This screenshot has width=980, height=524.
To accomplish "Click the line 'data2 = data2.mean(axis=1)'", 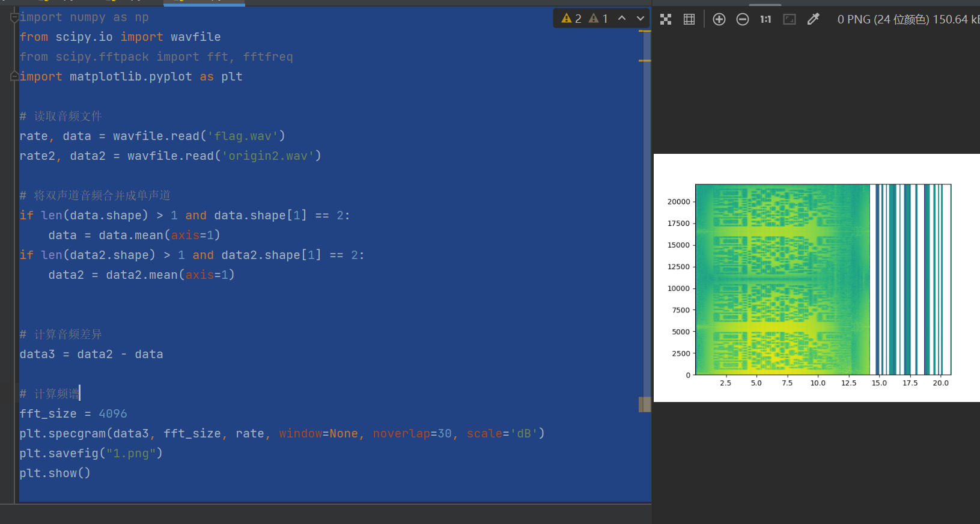I will coord(142,275).
